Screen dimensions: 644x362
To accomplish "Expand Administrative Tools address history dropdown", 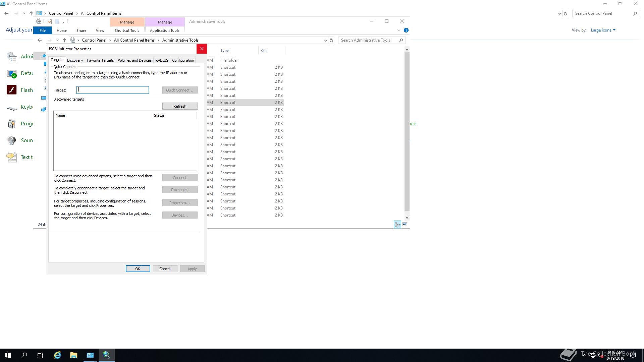I will (x=325, y=40).
